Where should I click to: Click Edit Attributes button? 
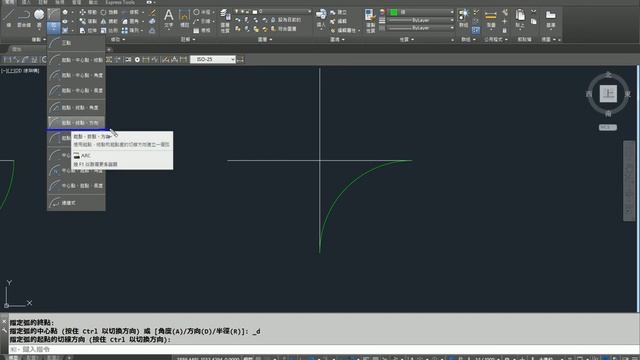point(344,31)
